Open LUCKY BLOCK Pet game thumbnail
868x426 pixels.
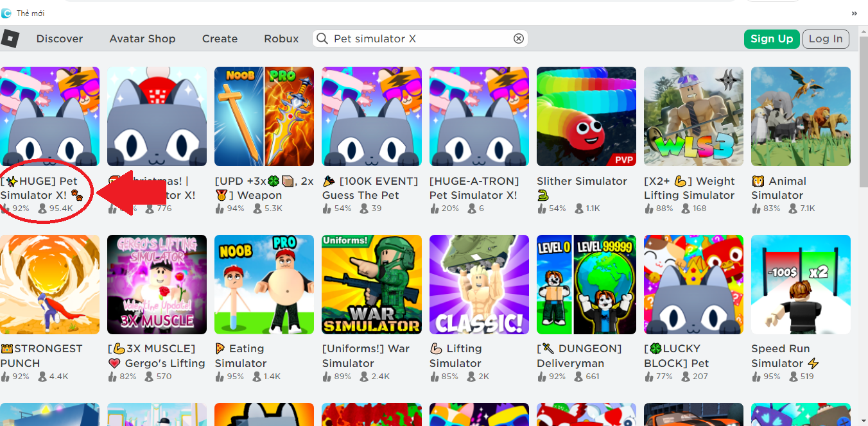693,284
